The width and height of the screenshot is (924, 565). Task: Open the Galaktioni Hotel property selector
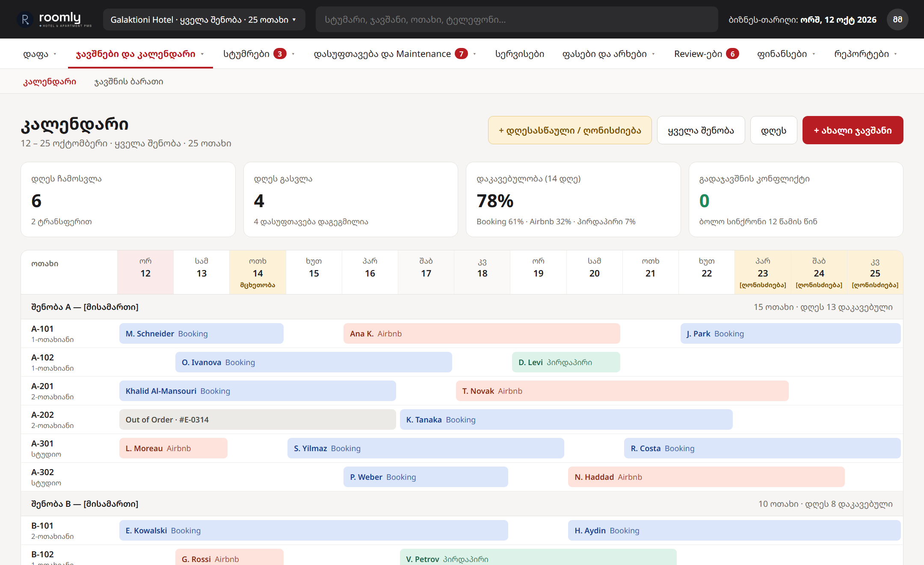204,19
